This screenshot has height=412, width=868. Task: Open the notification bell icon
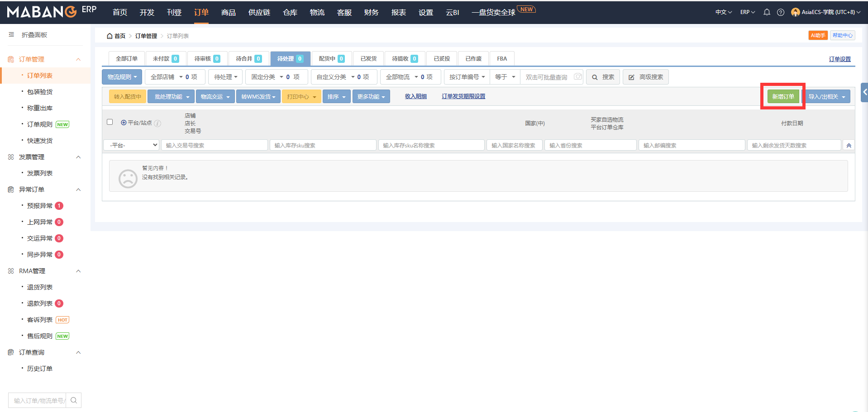coord(767,12)
